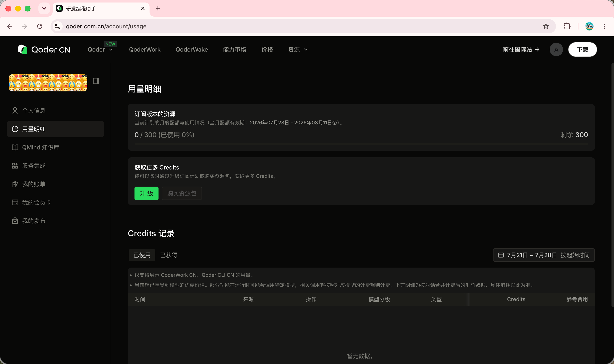Viewport: 614px width, 364px height.
Task: Click the 操作 column header
Action: coord(311,299)
